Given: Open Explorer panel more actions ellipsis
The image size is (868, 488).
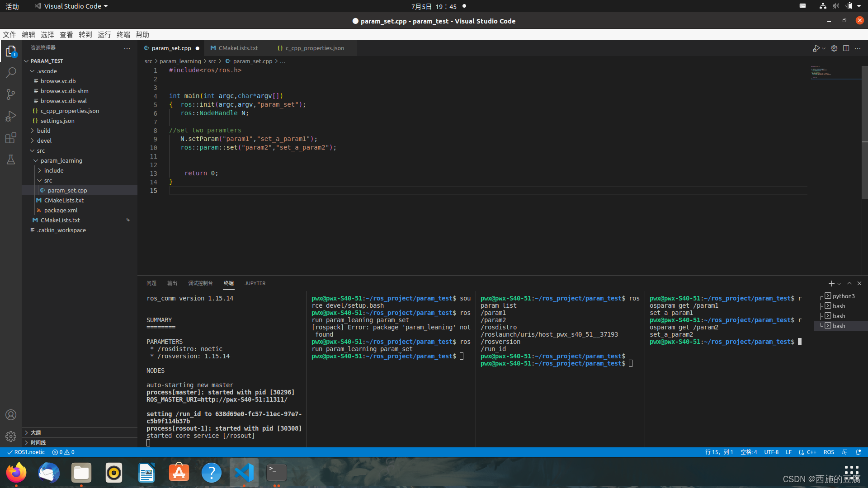Looking at the screenshot, I should (127, 48).
